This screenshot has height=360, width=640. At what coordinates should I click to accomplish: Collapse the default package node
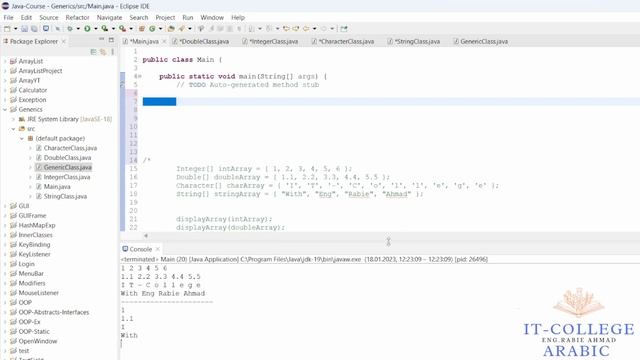tap(22, 138)
